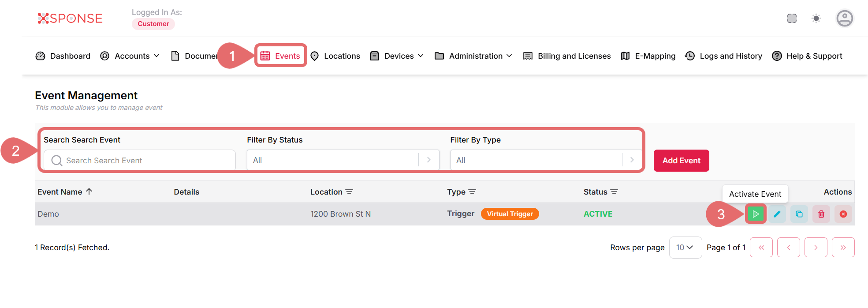The height and width of the screenshot is (308, 868).
Task: Open the E-Mapping page
Action: 648,56
